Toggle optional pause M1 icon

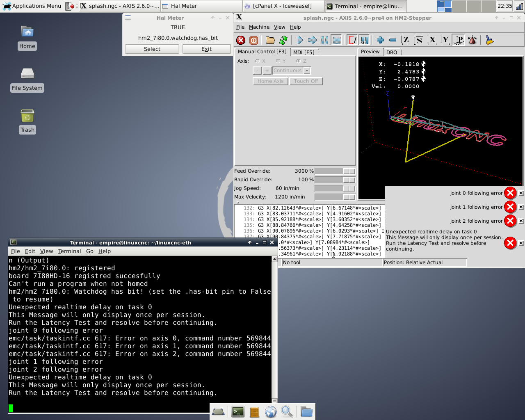[364, 40]
